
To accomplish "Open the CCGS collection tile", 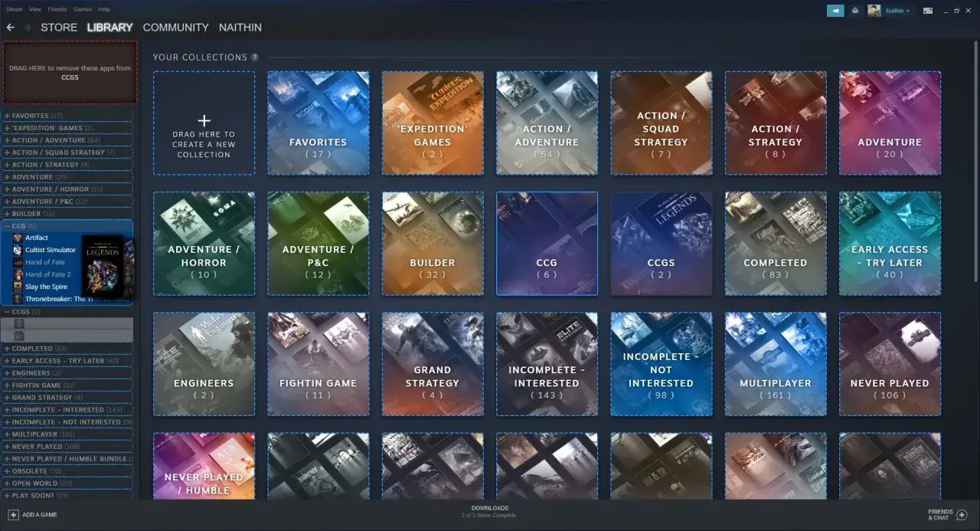I will pos(661,244).
